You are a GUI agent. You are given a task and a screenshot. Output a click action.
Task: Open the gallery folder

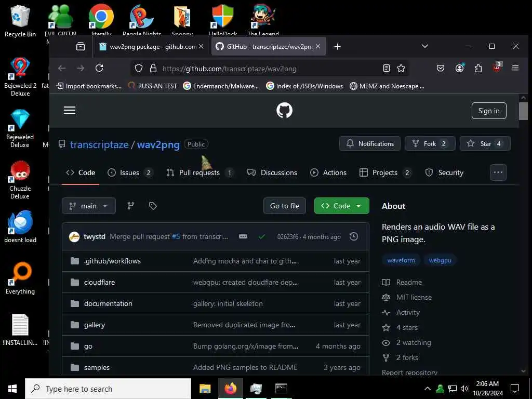point(95,325)
